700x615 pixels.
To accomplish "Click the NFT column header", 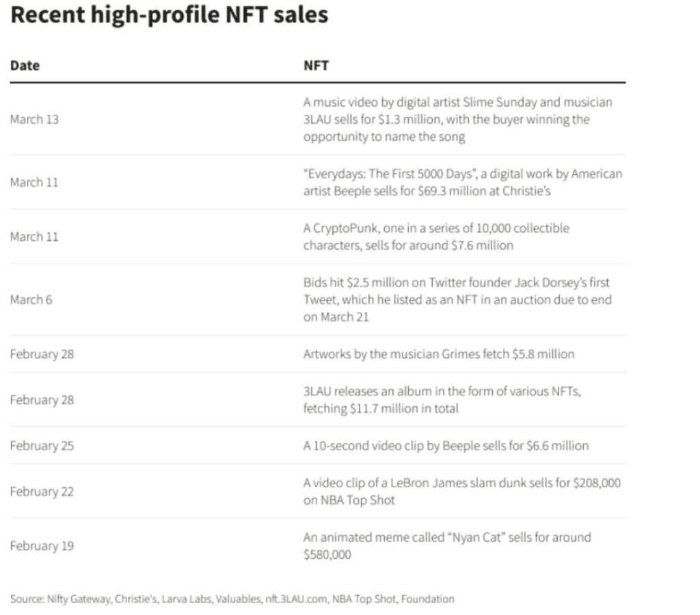I will pyautogui.click(x=314, y=66).
